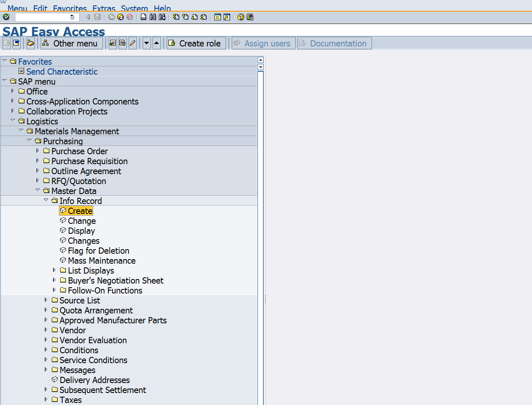The width and height of the screenshot is (532, 405).
Task: Click the Quota Arrangement folder label
Action: point(96,310)
